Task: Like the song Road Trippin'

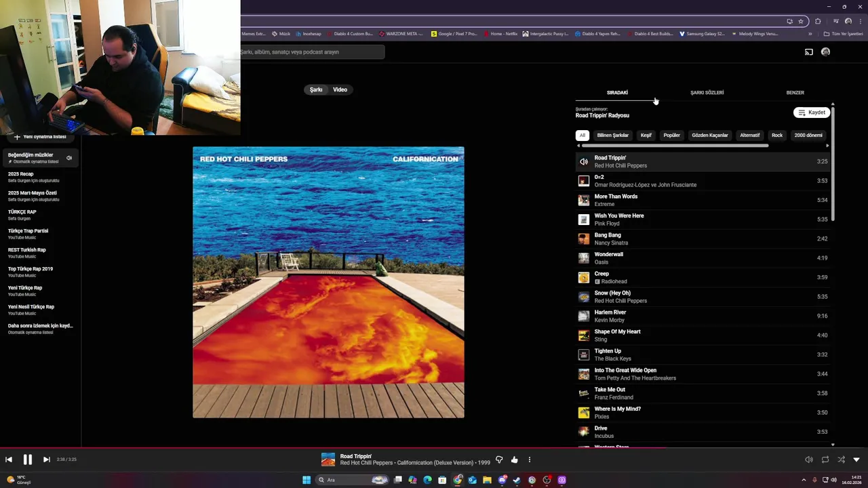Action: 514,460
